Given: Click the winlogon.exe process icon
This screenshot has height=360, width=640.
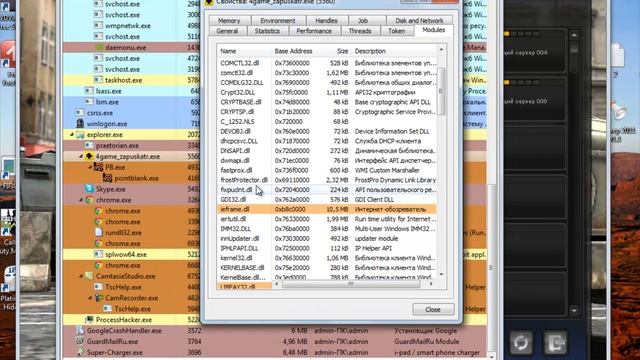Looking at the screenshot, I should (80, 123).
